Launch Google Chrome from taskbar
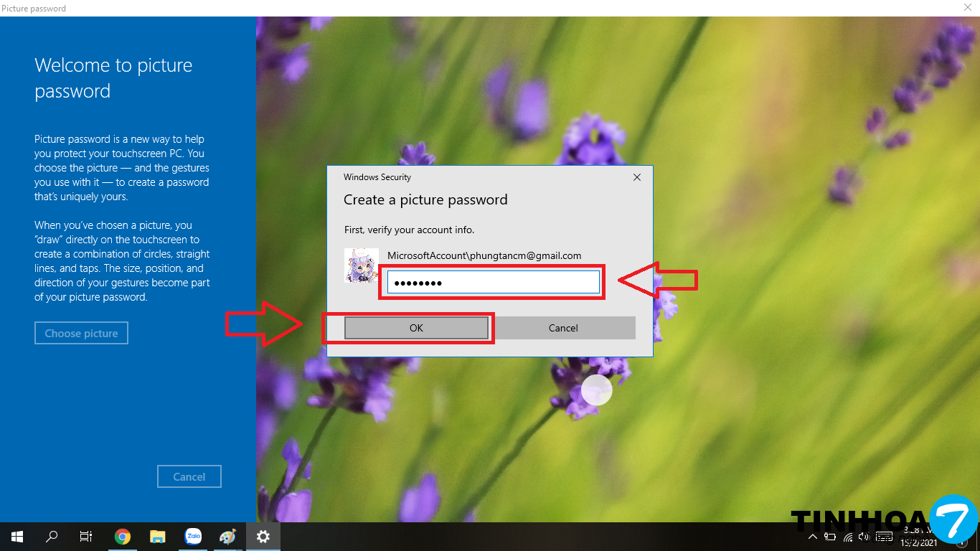 123,537
